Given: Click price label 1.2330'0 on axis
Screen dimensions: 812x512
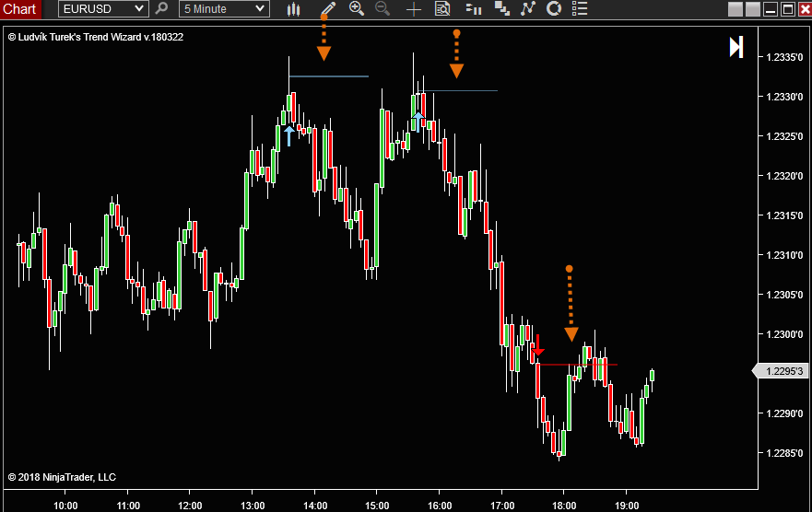Looking at the screenshot, I should coord(784,98).
